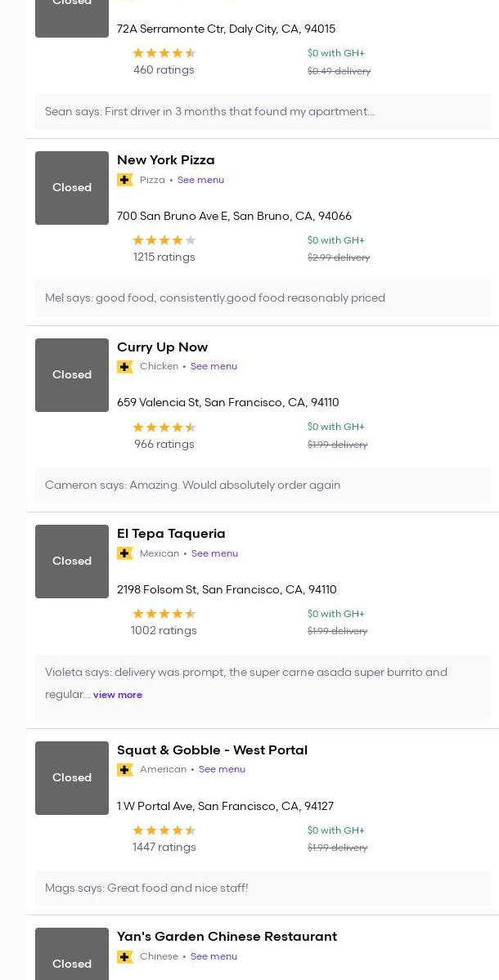Click the GH+ badge icon for El Tepa Taqueria
The width and height of the screenshot is (499, 980).
(125, 553)
